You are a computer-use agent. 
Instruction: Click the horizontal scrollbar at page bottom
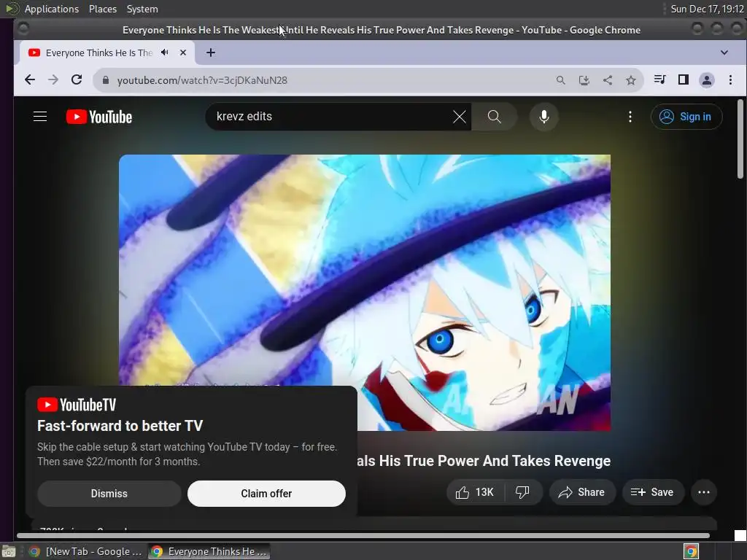click(363, 535)
